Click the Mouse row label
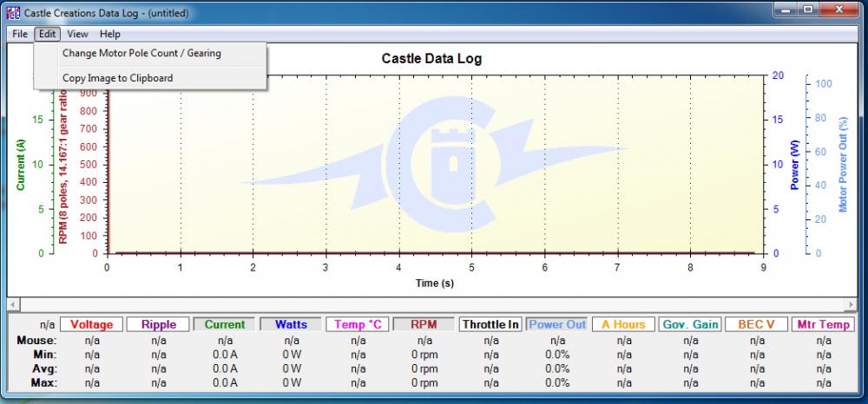The image size is (868, 404). click(37, 340)
